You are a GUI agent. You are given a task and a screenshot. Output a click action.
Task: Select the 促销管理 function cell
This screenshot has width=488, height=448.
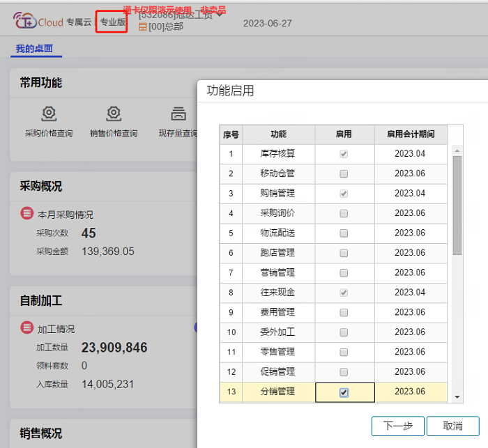pos(279,372)
